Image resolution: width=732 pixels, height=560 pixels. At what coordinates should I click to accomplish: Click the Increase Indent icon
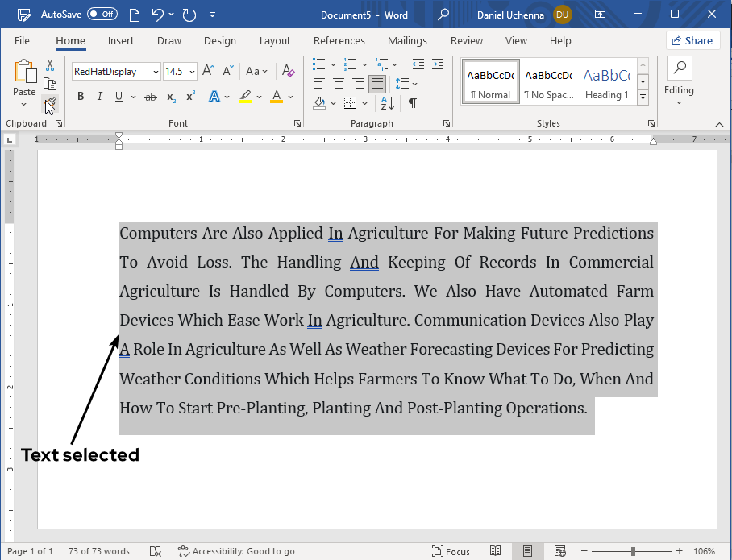437,65
